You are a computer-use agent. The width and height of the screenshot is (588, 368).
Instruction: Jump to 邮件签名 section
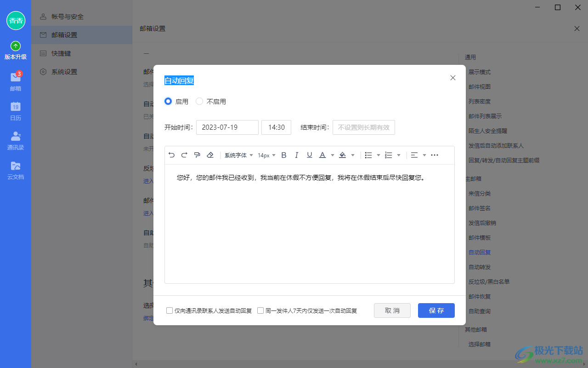tap(480, 208)
